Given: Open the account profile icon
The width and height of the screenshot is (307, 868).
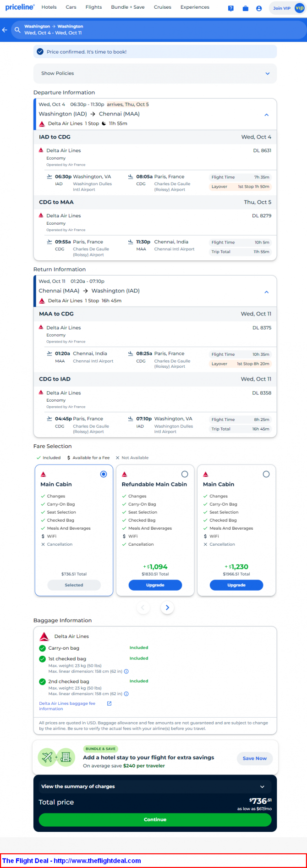Looking at the screenshot, I should click(259, 8).
